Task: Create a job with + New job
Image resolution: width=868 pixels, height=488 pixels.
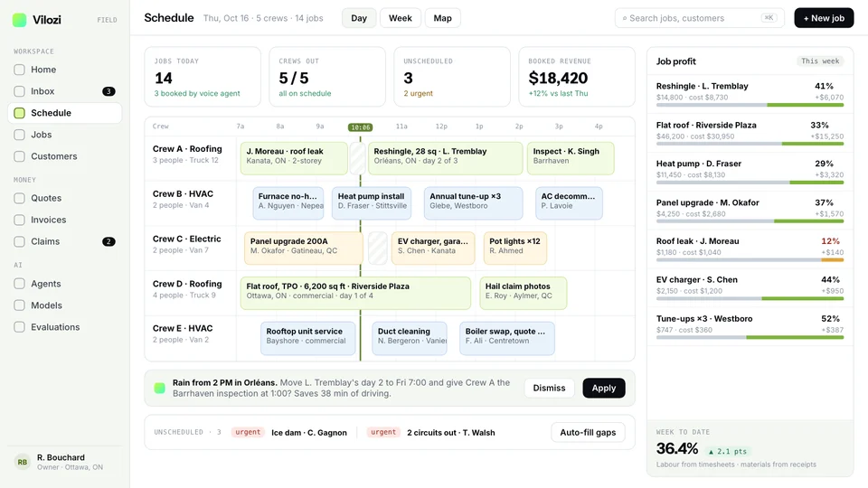Action: [824, 18]
